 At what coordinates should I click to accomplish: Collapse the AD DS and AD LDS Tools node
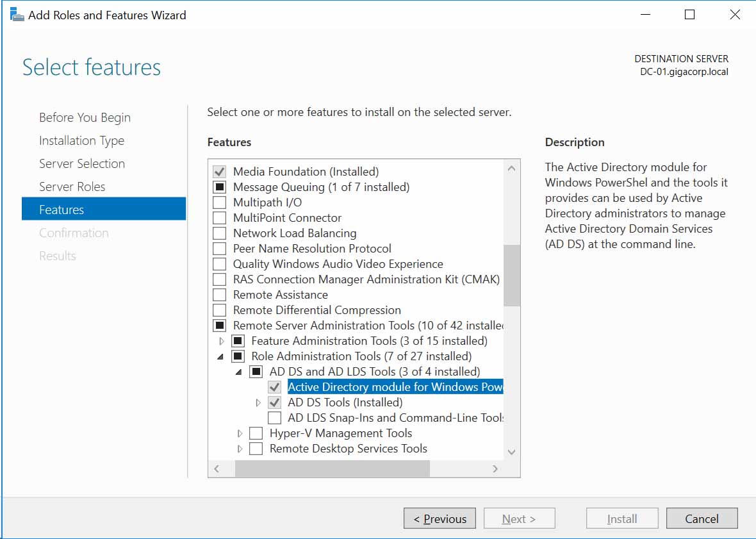[238, 371]
